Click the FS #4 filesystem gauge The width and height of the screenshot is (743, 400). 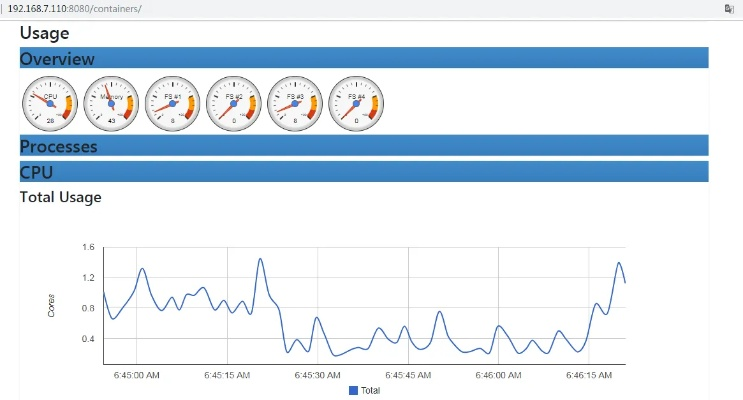[355, 103]
